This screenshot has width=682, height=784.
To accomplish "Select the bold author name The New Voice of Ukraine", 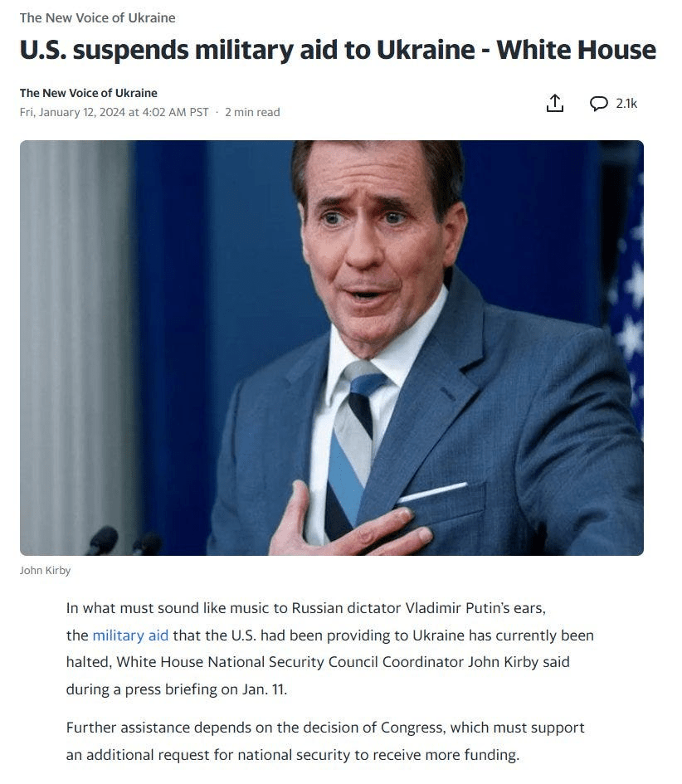I will 89,93.
